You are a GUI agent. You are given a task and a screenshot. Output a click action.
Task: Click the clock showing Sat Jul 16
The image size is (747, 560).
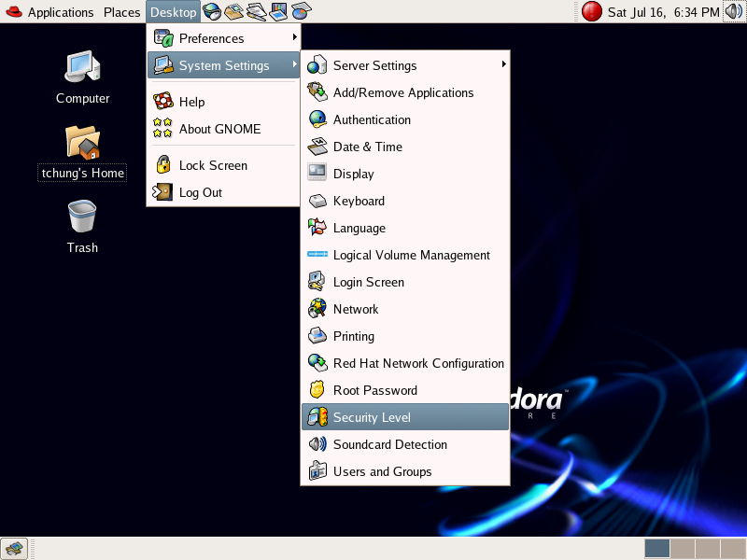click(663, 12)
